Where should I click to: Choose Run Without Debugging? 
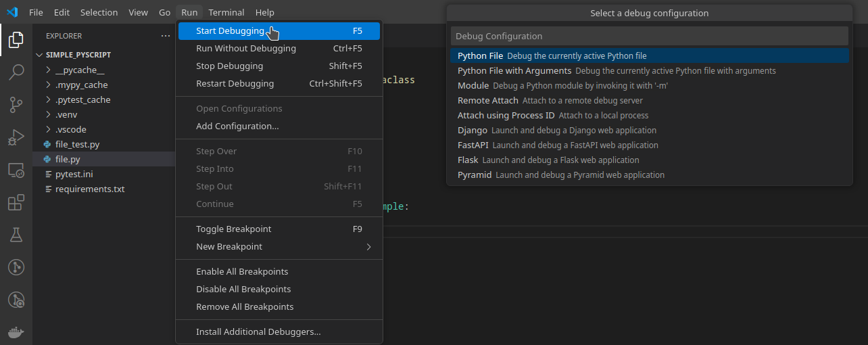click(x=279, y=49)
